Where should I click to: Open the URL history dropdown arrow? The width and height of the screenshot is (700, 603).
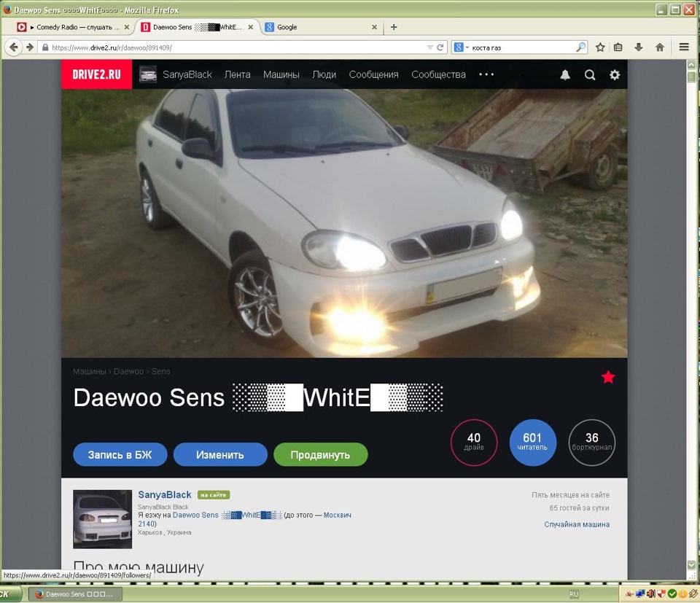point(430,47)
